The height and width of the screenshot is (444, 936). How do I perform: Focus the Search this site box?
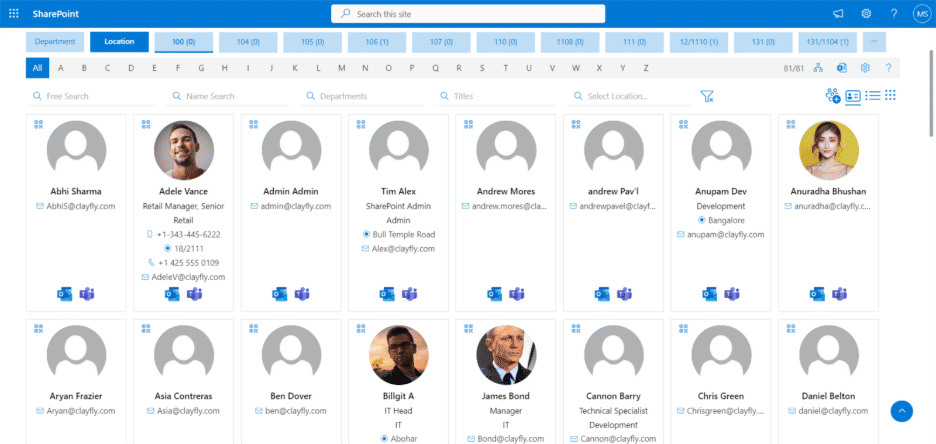[x=468, y=14]
